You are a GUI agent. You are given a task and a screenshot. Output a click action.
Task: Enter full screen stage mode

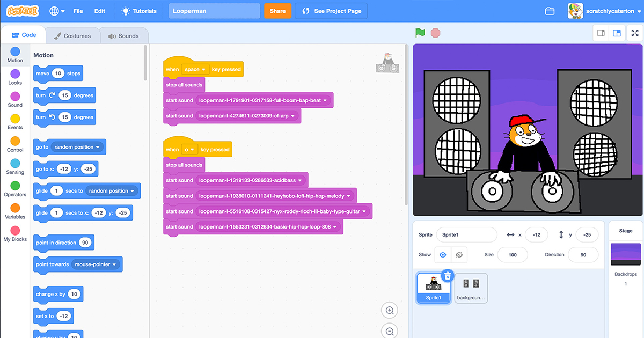click(635, 33)
